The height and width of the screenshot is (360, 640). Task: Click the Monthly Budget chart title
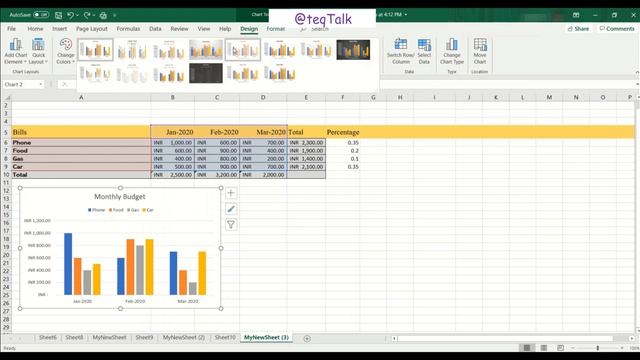[x=120, y=196]
